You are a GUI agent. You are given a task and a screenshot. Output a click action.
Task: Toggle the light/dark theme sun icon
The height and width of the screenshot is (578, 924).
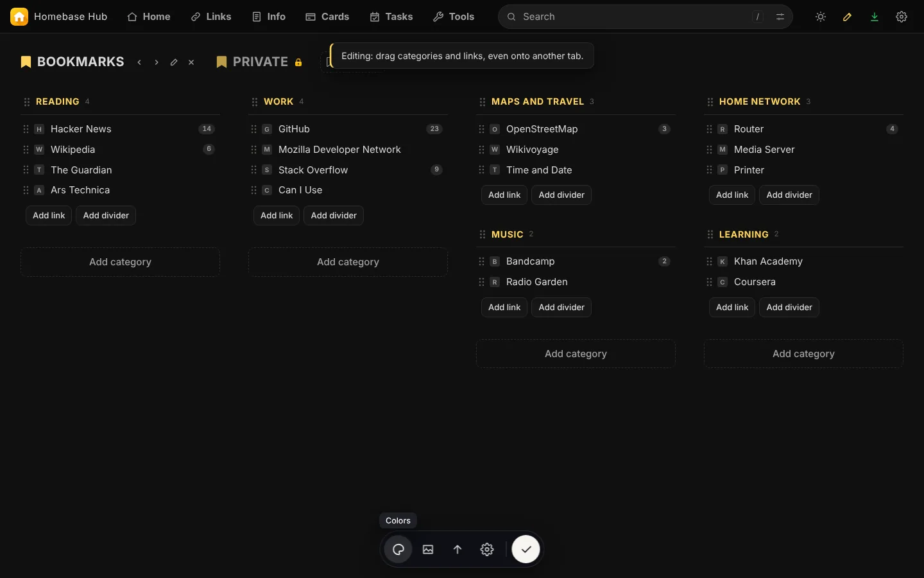pyautogui.click(x=821, y=17)
